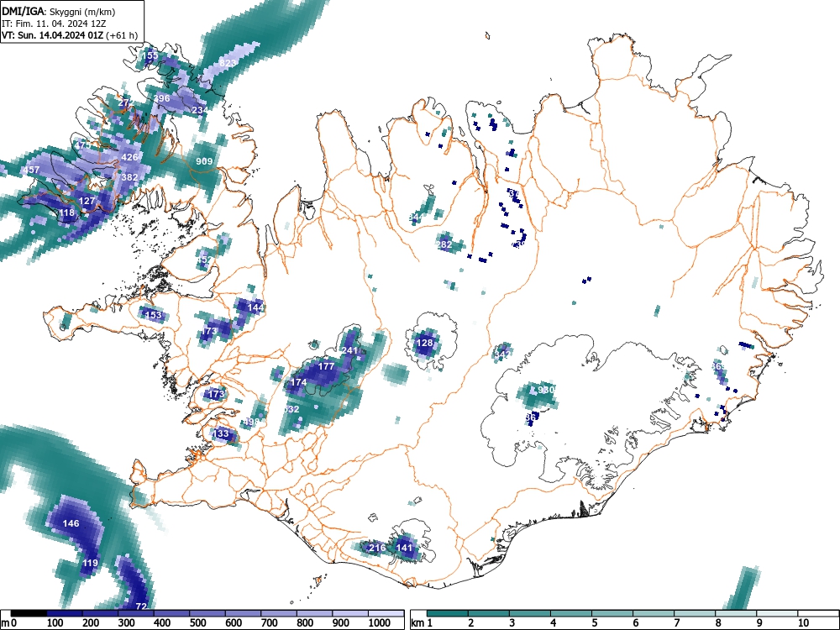The width and height of the screenshot is (840, 630).
Task: Click the 5 label on the kilometre legend
Action: point(594,623)
